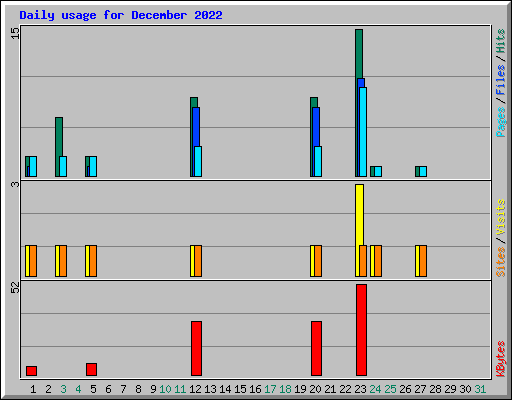Viewport: 512px width, 400px height.
Task: Click the y-axis value 15
Action: coord(15,33)
